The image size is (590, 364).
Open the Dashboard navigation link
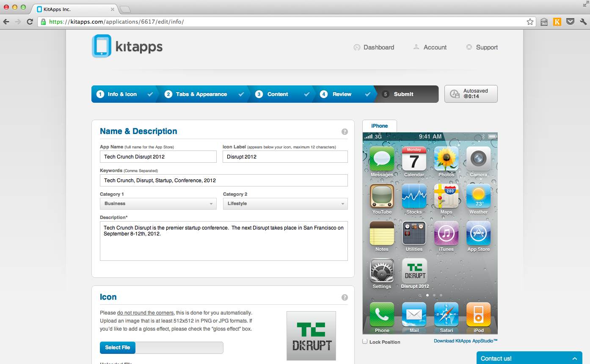pos(374,47)
